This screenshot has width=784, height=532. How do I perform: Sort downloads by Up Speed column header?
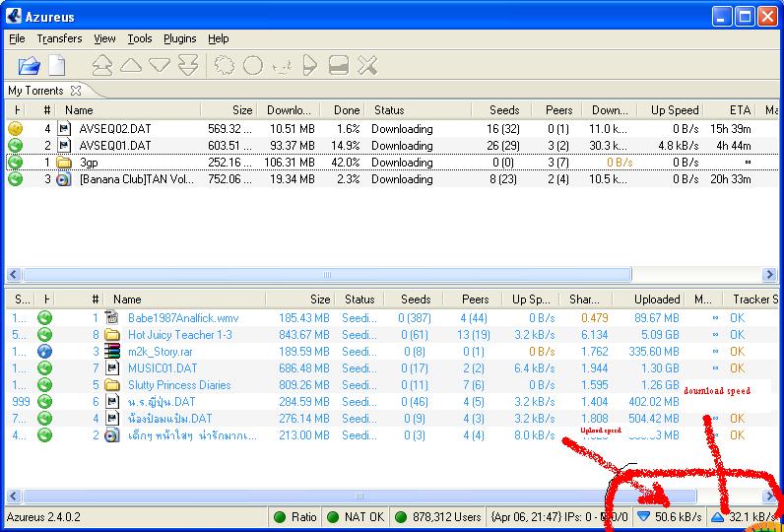pos(671,110)
